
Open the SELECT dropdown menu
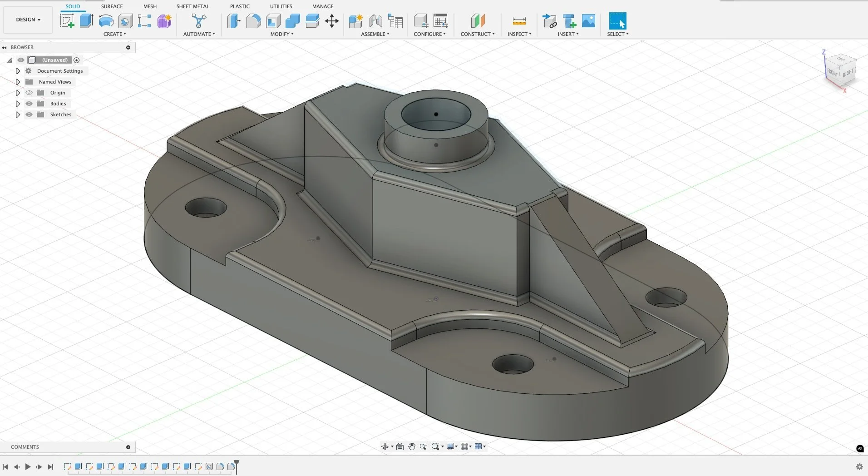point(618,34)
